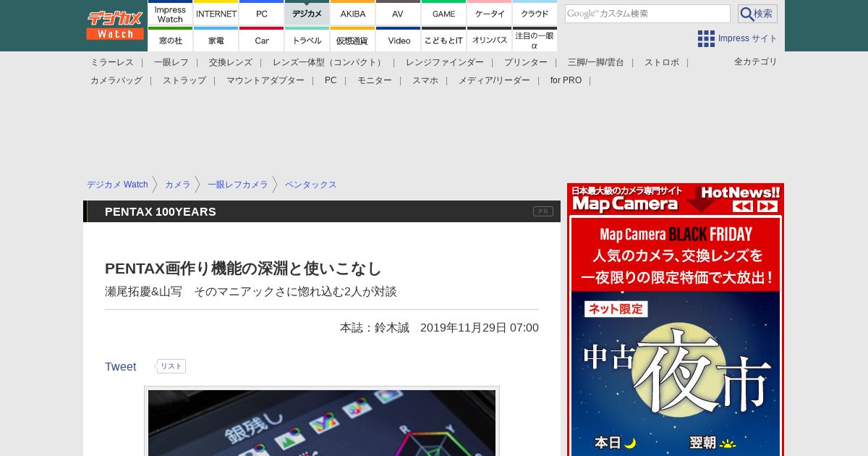Open レンジファインダー category
This screenshot has width=868, height=456.
click(445, 62)
